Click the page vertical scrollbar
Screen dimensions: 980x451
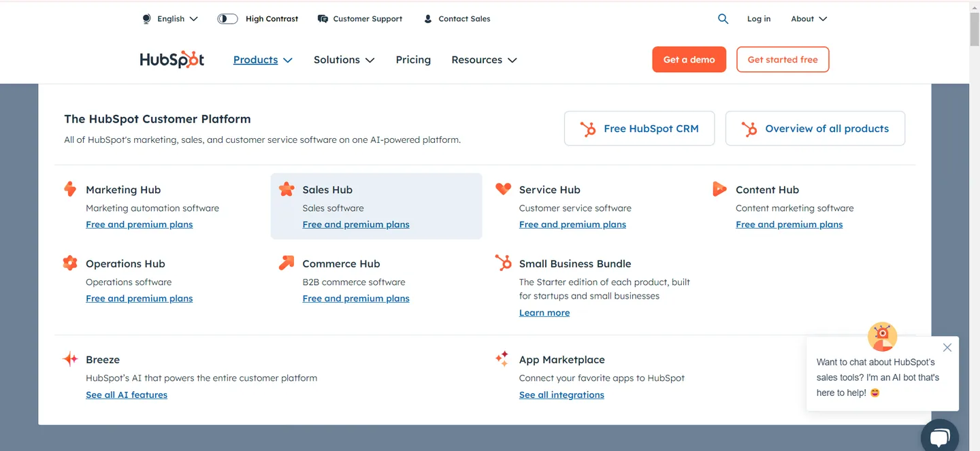(x=975, y=31)
